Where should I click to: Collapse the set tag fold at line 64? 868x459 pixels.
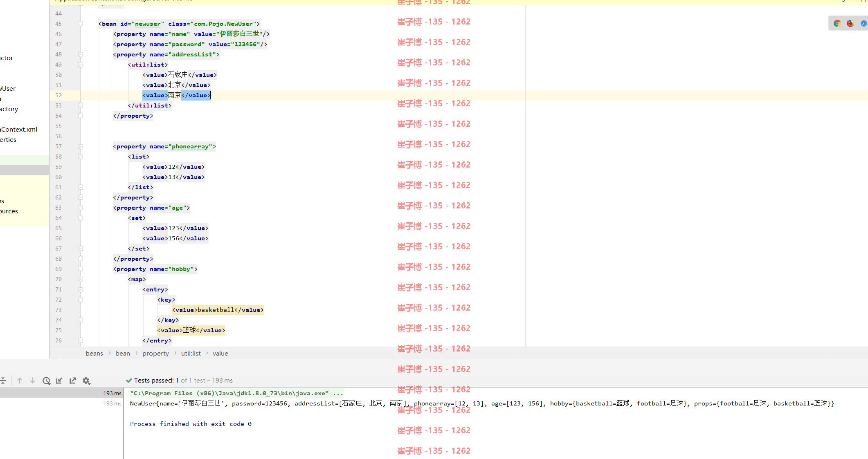81,218
